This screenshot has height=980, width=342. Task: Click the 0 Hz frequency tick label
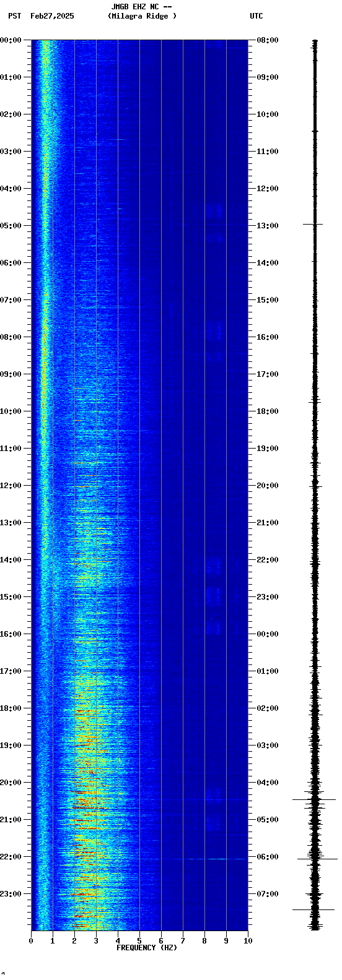tap(31, 941)
